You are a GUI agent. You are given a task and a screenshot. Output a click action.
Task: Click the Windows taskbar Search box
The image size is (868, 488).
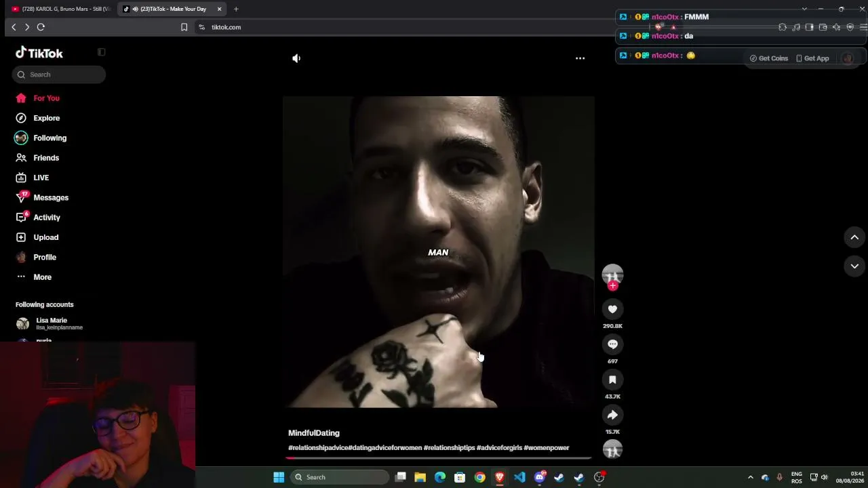point(340,477)
